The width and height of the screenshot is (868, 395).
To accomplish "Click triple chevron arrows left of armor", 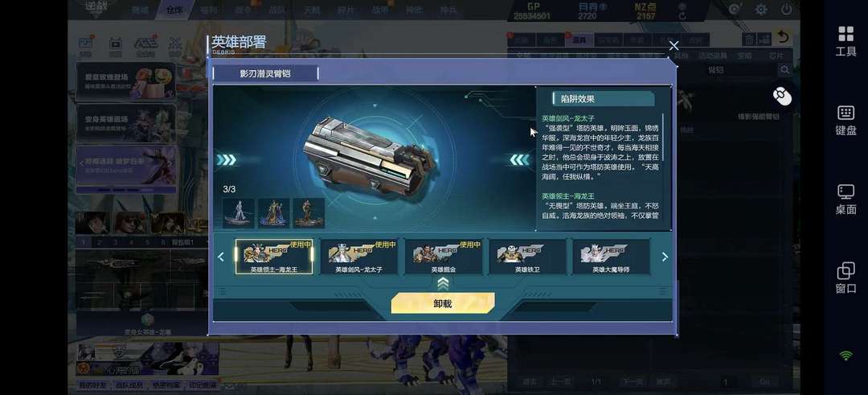I will pyautogui.click(x=226, y=160).
